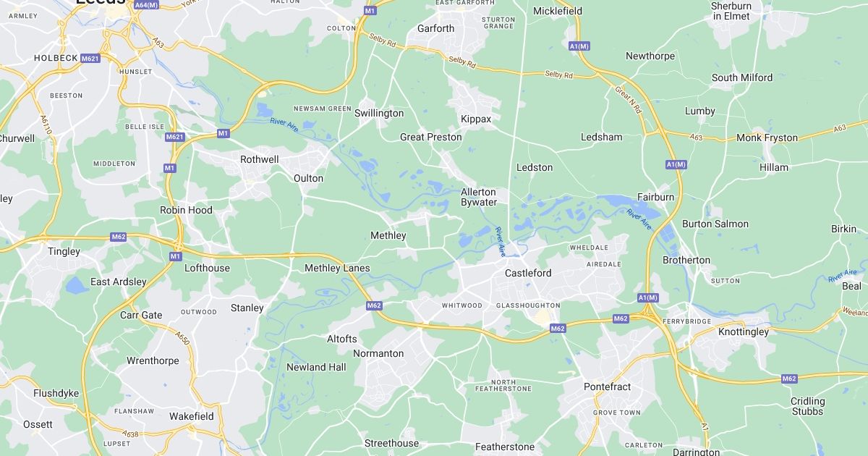Click the M62 shield near Tingley

click(x=119, y=237)
